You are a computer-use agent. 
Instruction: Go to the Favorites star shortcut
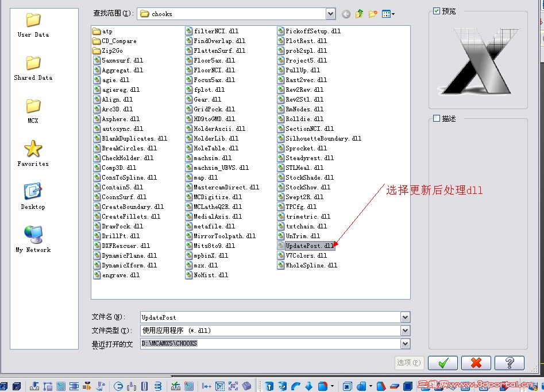pos(33,154)
